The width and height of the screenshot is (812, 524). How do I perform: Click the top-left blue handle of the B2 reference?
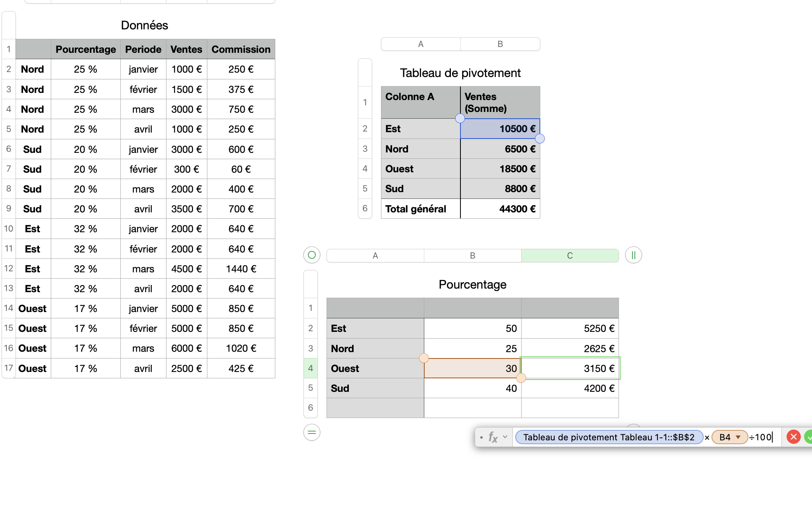(x=460, y=118)
